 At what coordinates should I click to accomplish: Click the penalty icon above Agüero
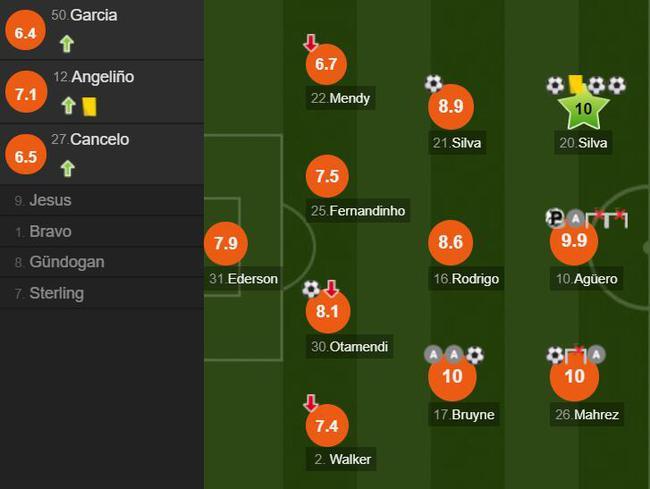click(555, 218)
